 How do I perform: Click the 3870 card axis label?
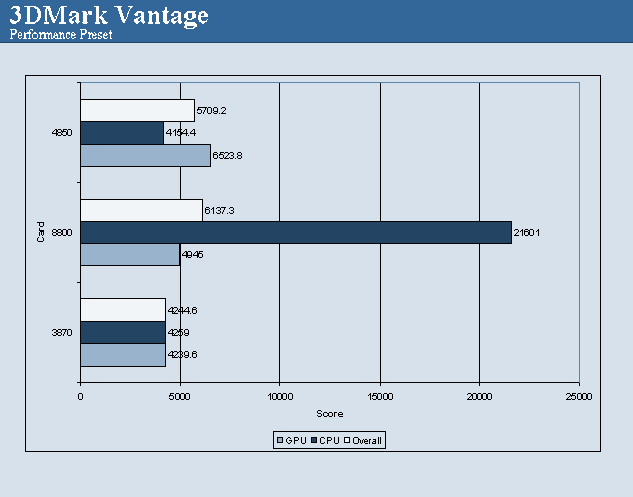click(x=62, y=333)
